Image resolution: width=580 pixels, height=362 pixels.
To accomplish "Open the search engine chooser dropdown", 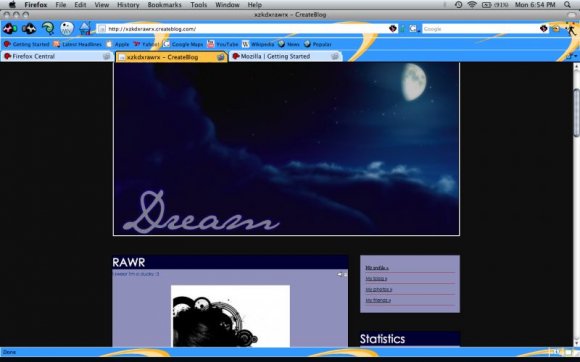I will 414,28.
